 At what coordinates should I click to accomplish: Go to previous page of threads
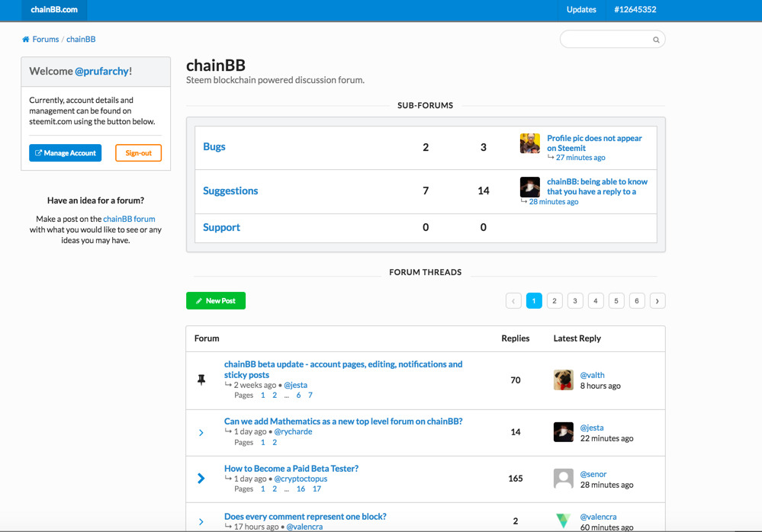click(x=513, y=301)
